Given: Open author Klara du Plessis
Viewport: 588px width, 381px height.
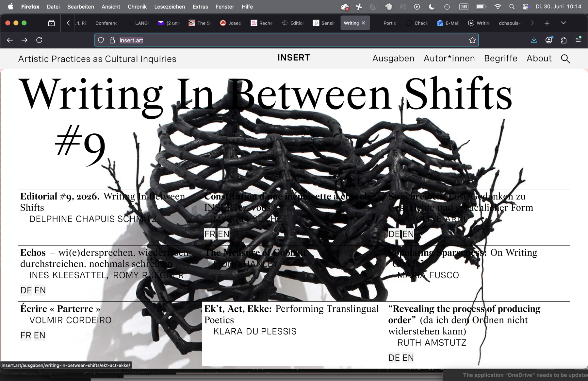Looking at the screenshot, I should (x=255, y=332).
